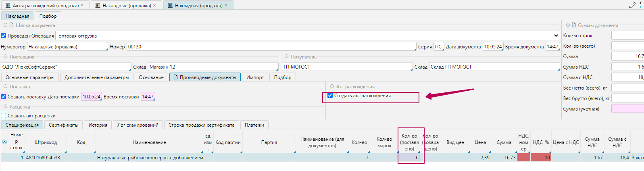Uncheck Создать акт расхождения checkbox
The height and width of the screenshot is (171, 644).
[x=330, y=96]
